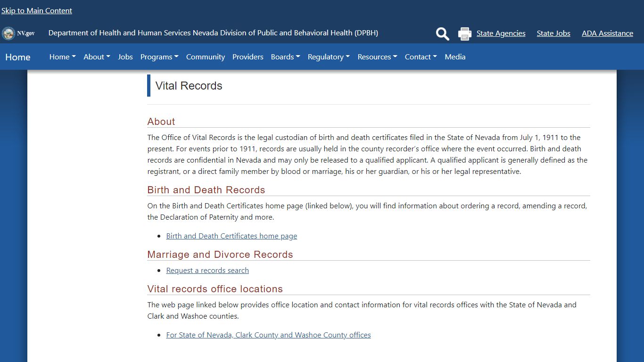Expand the Regulatory dropdown menu
Screen dimensions: 644x362
[x=329, y=57]
